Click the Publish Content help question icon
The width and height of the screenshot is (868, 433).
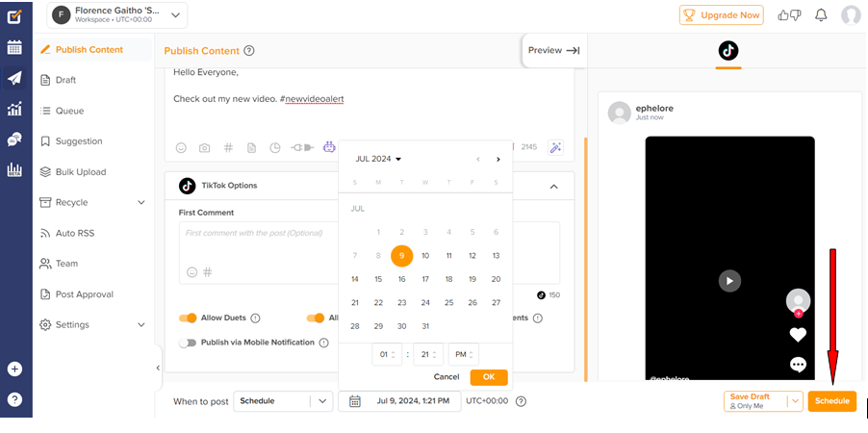pos(249,51)
